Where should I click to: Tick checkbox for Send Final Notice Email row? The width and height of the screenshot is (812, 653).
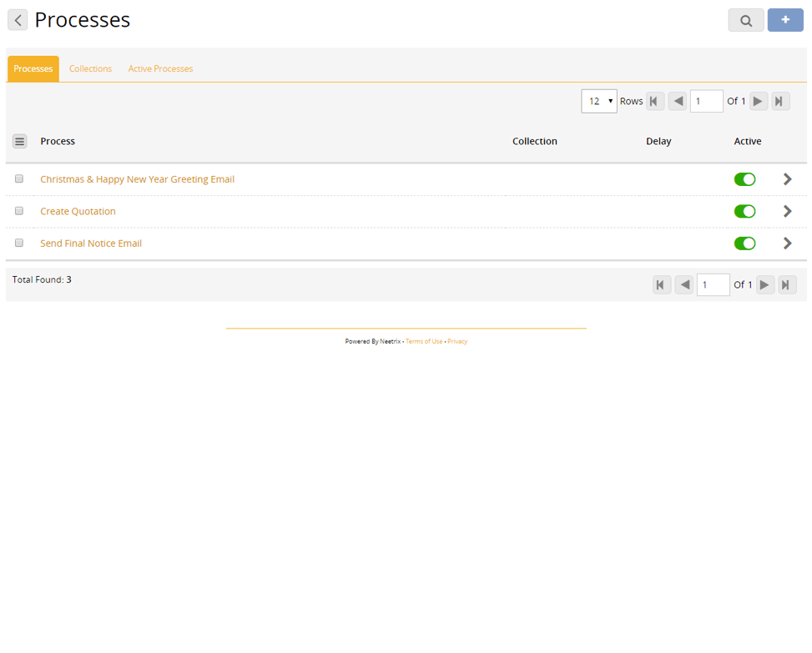(19, 243)
